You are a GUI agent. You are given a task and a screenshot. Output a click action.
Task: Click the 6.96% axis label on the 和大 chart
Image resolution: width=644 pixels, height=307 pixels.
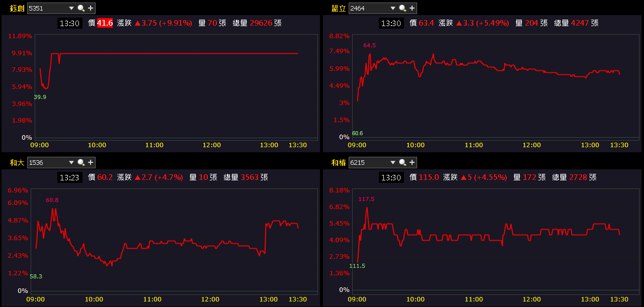click(x=18, y=190)
